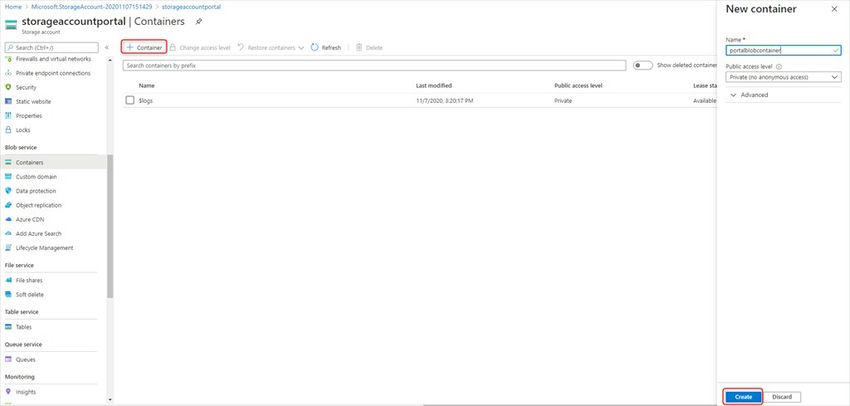This screenshot has height=406, width=850.
Task: Click storageaccountportal breadcrumb link
Action: (191, 7)
